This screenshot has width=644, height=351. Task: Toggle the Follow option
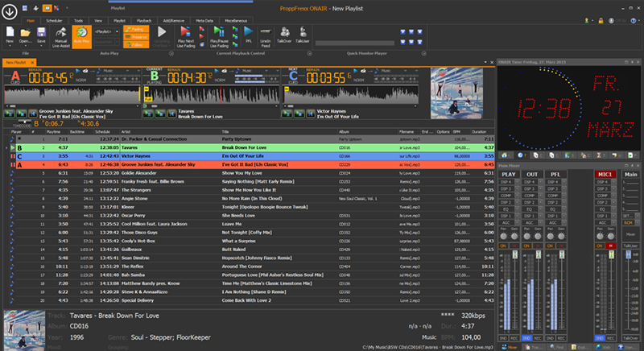135,44
